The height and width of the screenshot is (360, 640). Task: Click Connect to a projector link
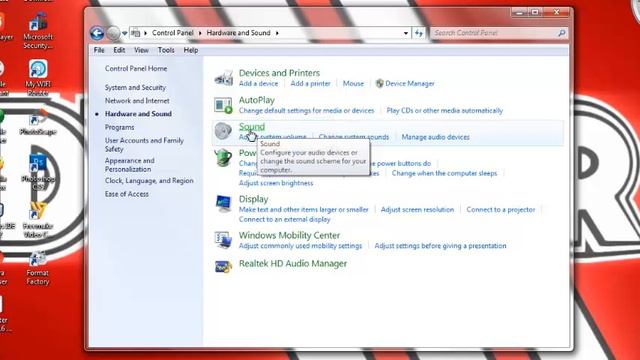(x=501, y=209)
